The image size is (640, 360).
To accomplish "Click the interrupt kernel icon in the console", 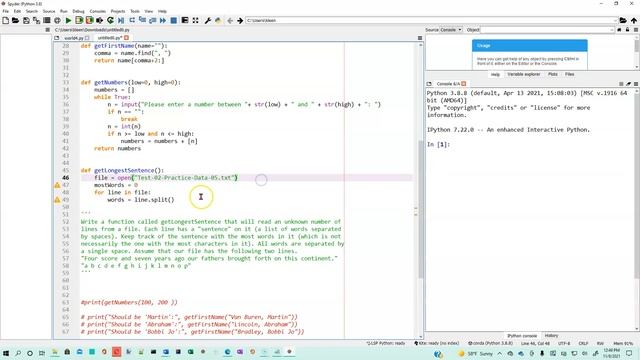I will [x=621, y=84].
